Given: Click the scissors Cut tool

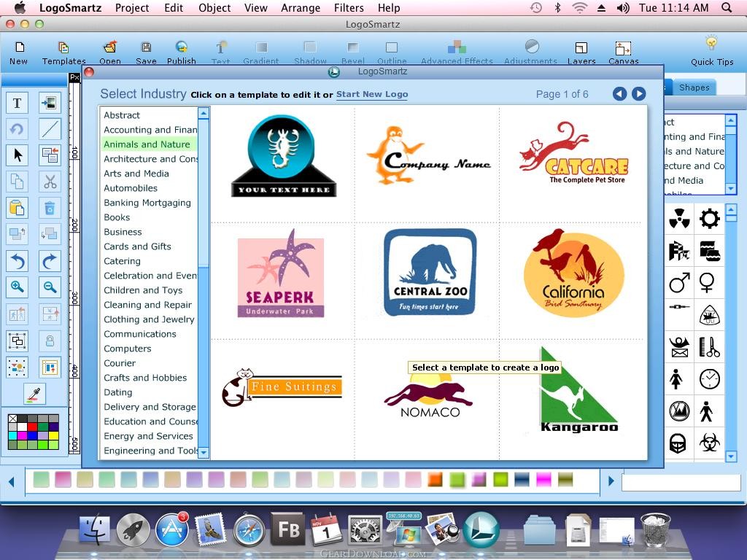Looking at the screenshot, I should [x=50, y=182].
